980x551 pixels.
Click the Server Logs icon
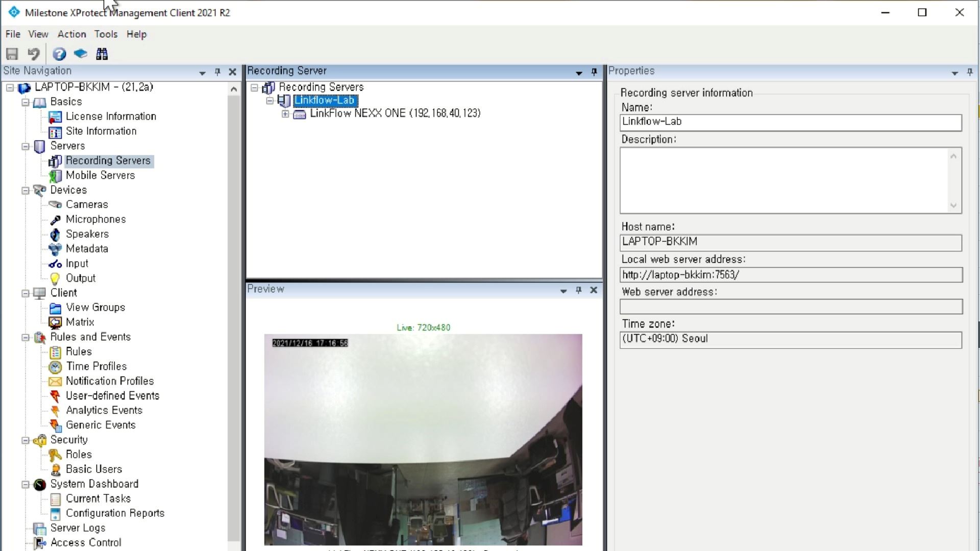[39, 529]
